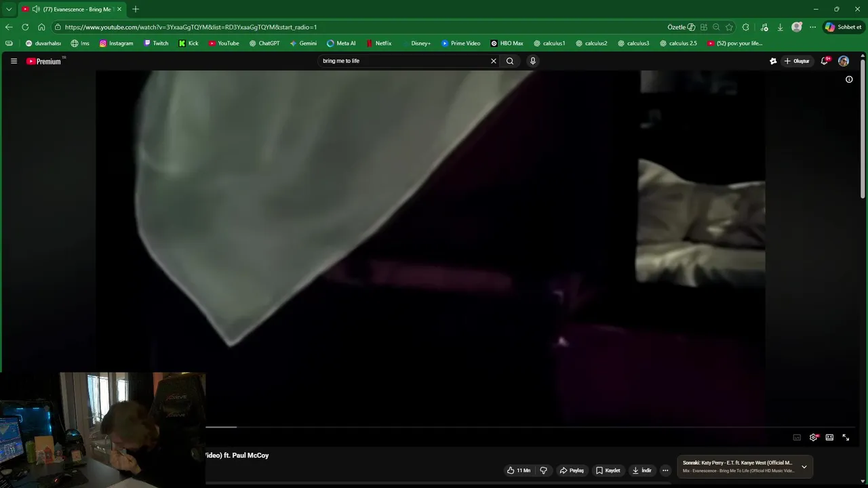The height and width of the screenshot is (488, 868).
Task: Open a new browser tab
Action: click(136, 9)
